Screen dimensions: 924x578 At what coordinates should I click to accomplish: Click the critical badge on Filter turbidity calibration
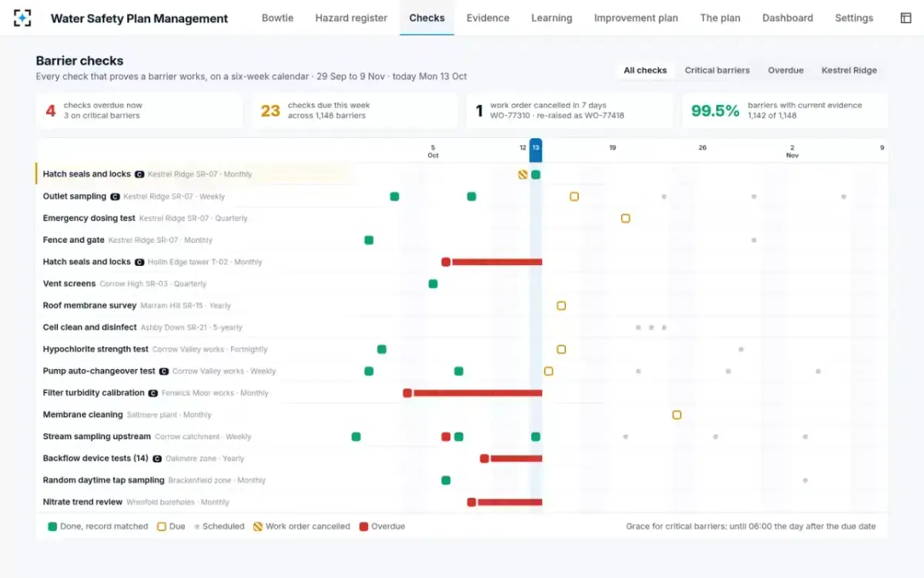152,393
